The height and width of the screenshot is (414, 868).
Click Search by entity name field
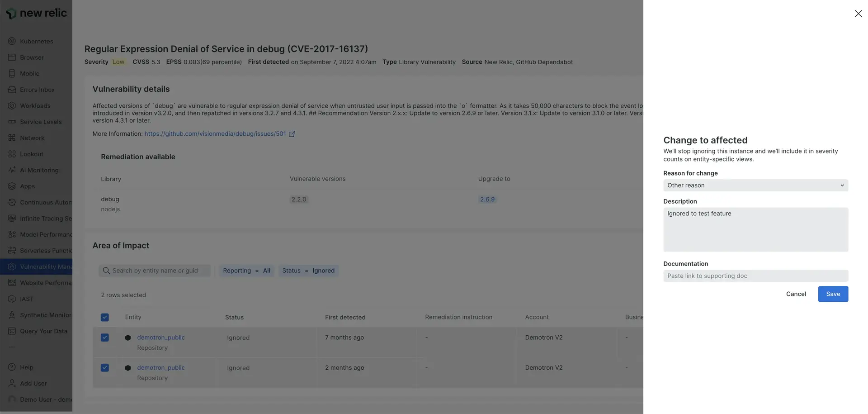(155, 271)
